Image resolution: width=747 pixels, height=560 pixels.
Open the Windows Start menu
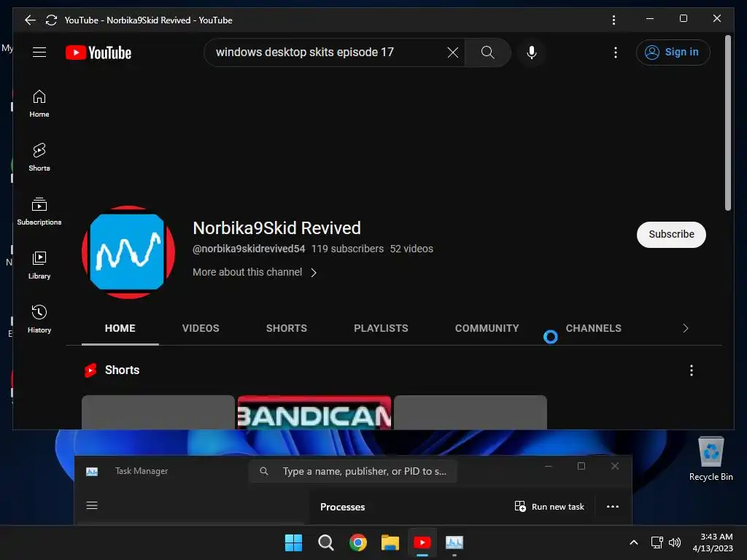coord(293,542)
